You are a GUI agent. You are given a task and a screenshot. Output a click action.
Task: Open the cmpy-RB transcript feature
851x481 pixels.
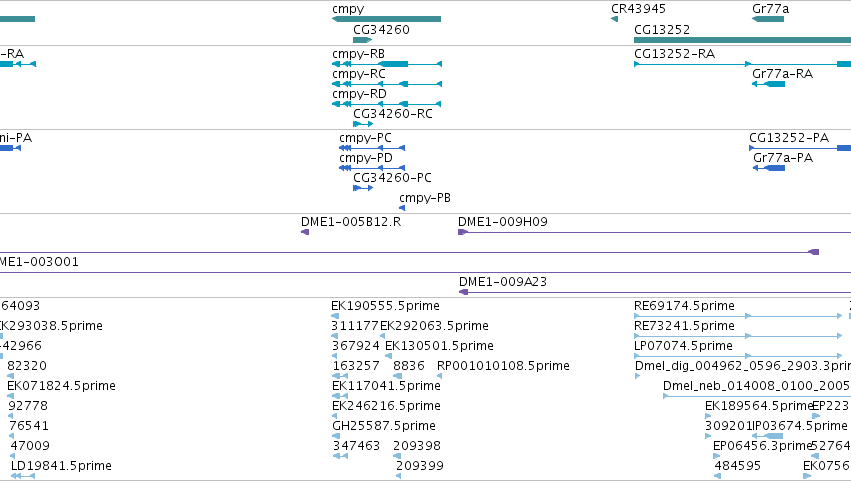(386, 64)
